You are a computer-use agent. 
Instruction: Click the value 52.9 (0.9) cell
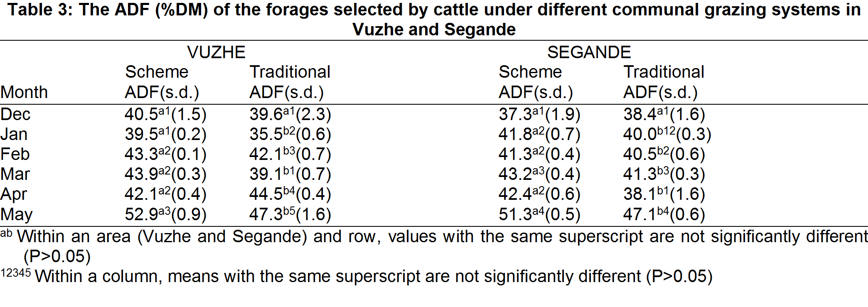tap(165, 214)
